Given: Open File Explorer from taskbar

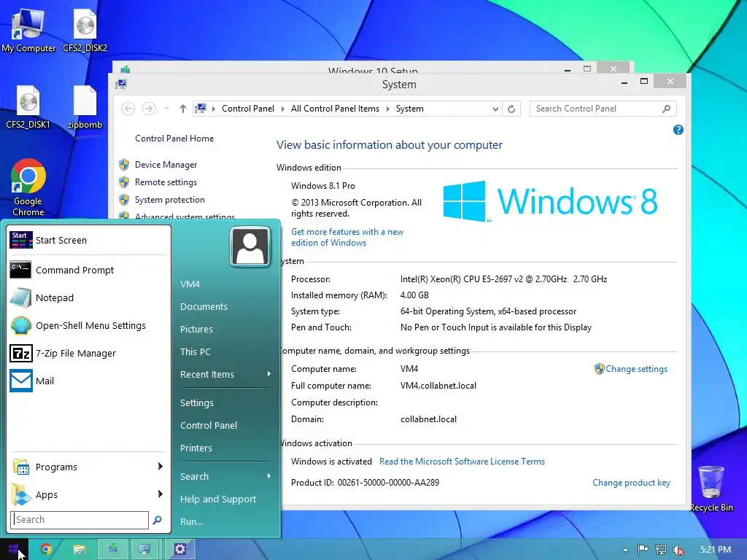Looking at the screenshot, I should [x=79, y=550].
